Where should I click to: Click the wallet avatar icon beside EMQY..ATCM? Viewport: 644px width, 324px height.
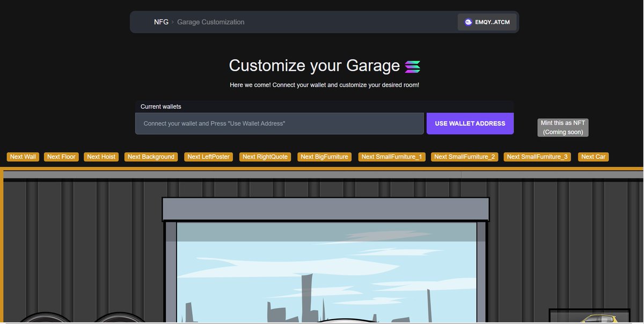point(469,22)
